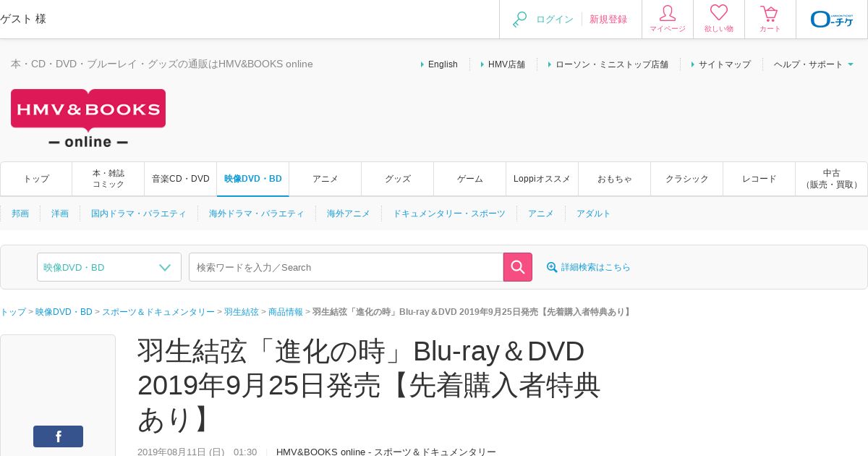Click the article date 2019年08月11日
The width and height of the screenshot is (868, 456).
click(181, 452)
